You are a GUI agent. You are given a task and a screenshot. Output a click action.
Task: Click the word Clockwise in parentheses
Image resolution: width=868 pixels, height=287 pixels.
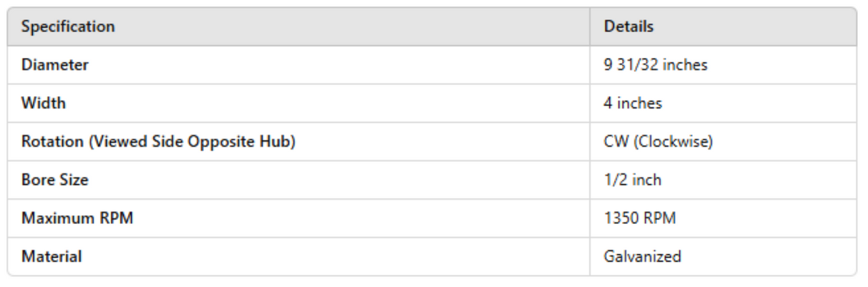pos(670,142)
